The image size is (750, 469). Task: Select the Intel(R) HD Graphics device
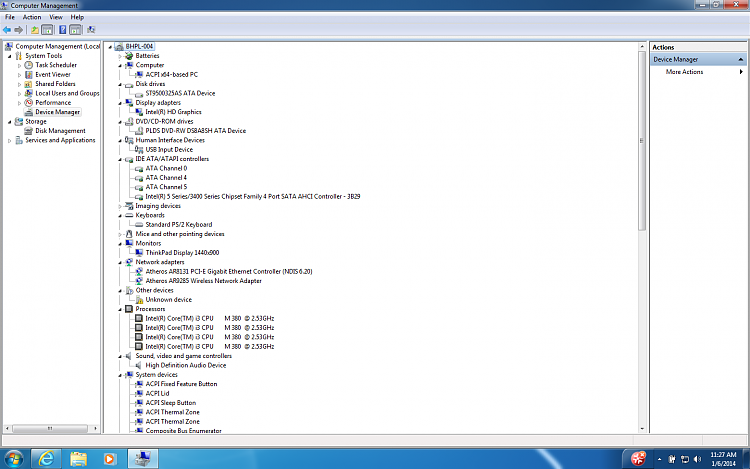pos(173,112)
